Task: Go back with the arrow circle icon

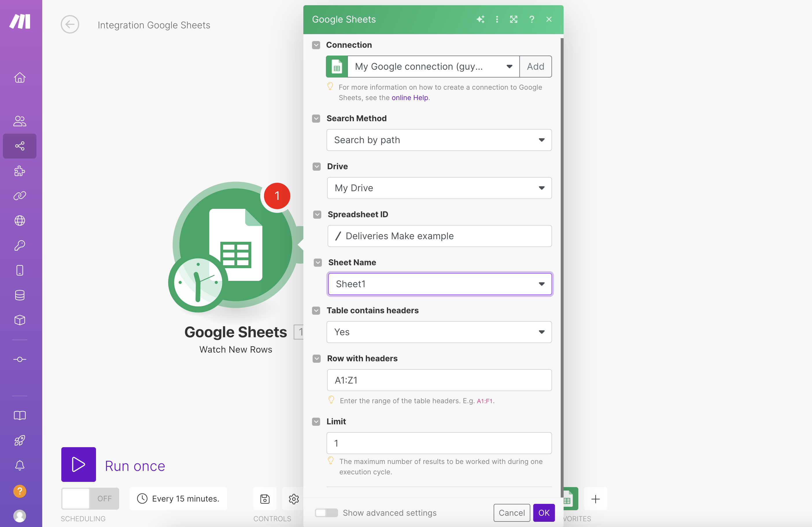Action: point(70,25)
